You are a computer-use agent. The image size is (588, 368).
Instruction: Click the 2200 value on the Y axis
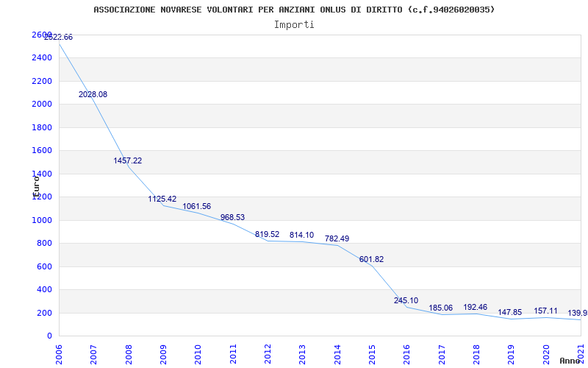[42, 81]
